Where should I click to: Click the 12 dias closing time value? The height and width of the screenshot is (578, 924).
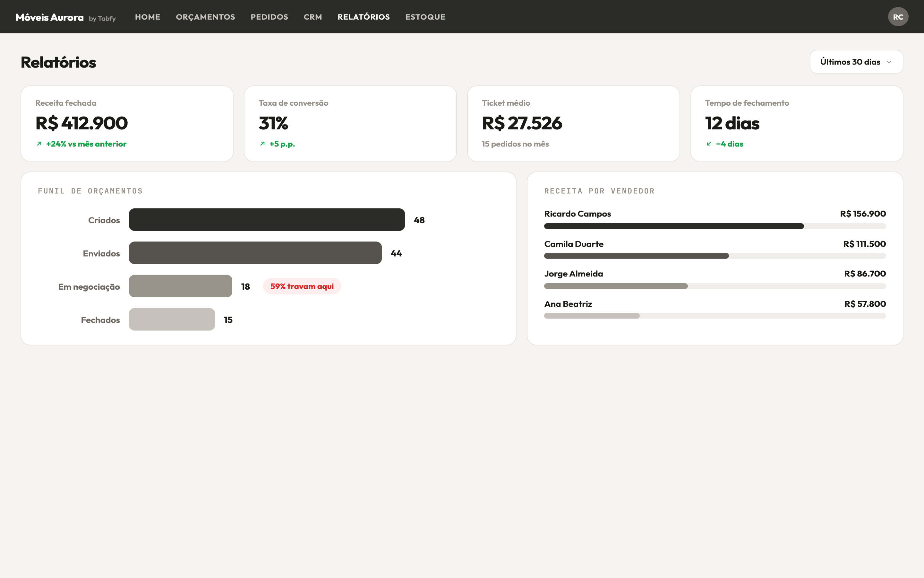point(732,123)
